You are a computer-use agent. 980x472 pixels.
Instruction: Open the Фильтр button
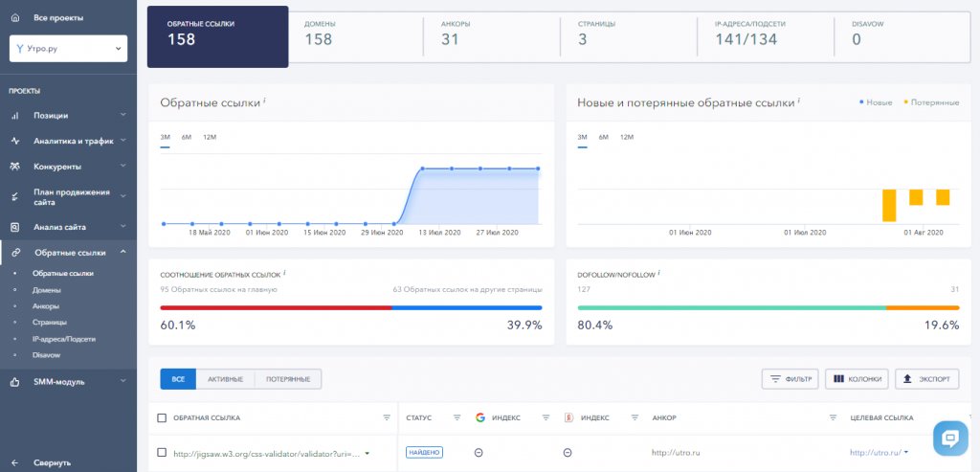(790, 379)
